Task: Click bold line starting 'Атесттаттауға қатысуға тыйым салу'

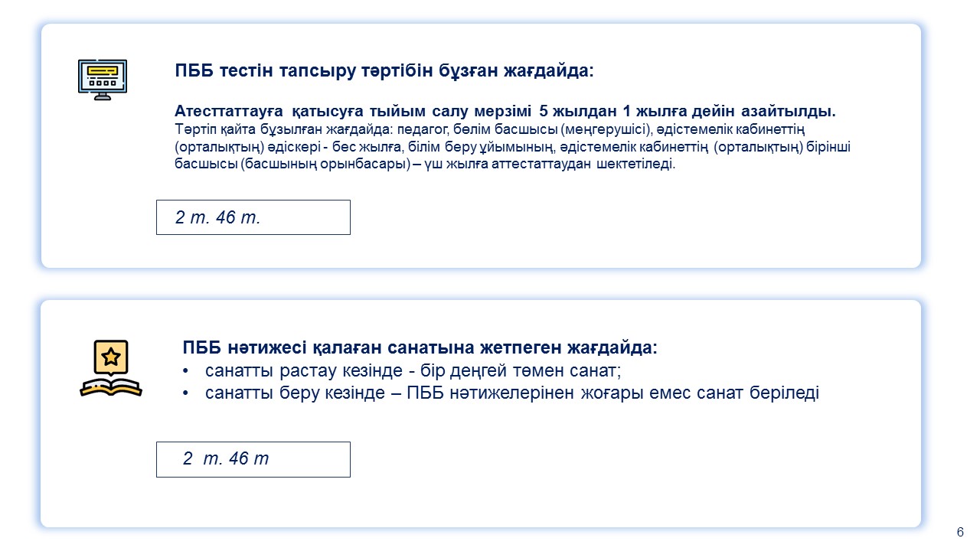Action: point(505,110)
